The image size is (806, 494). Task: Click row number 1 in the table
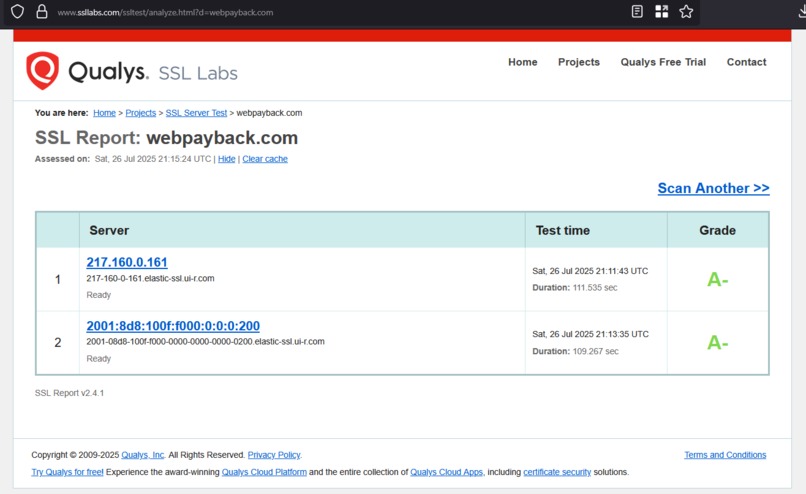[x=58, y=280]
